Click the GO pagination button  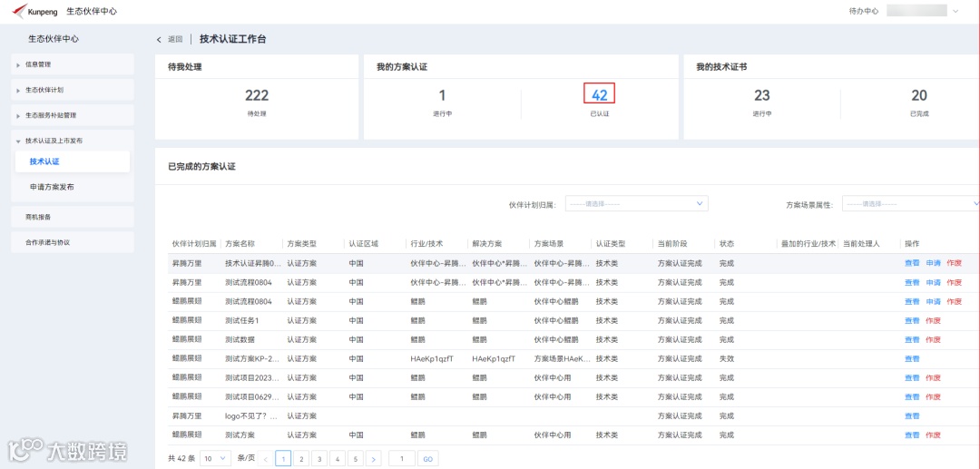(428, 459)
